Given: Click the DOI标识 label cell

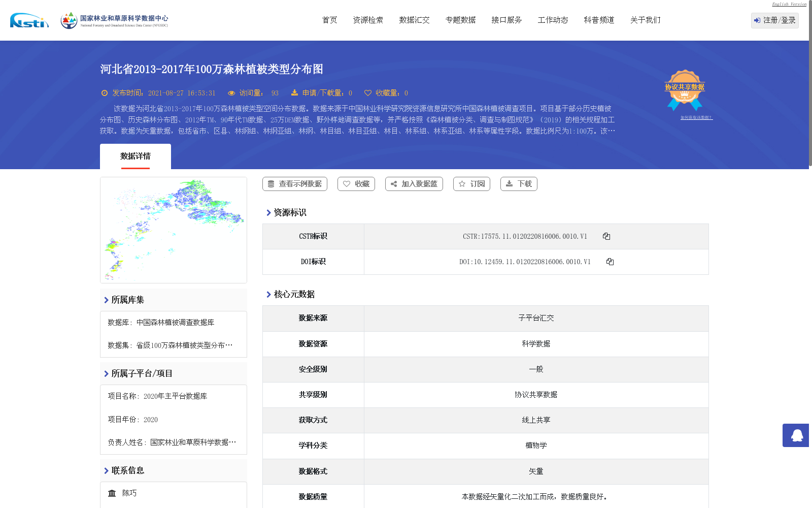Looking at the screenshot, I should pos(313,262).
